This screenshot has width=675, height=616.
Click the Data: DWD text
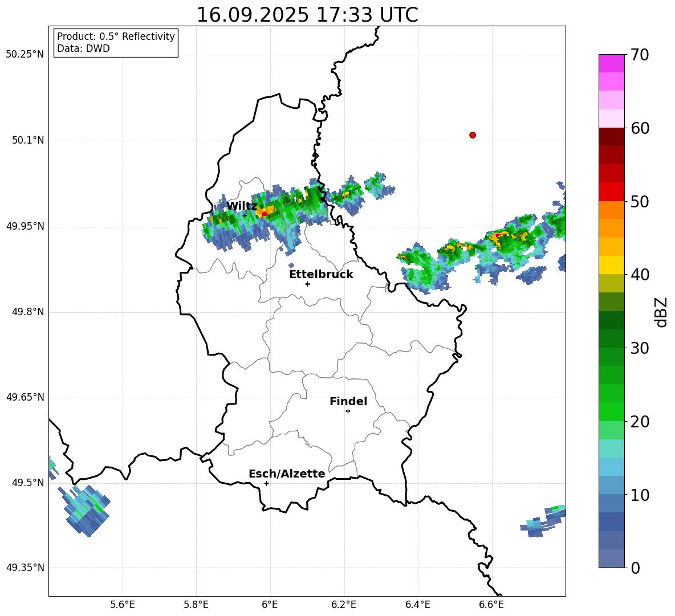coord(83,48)
